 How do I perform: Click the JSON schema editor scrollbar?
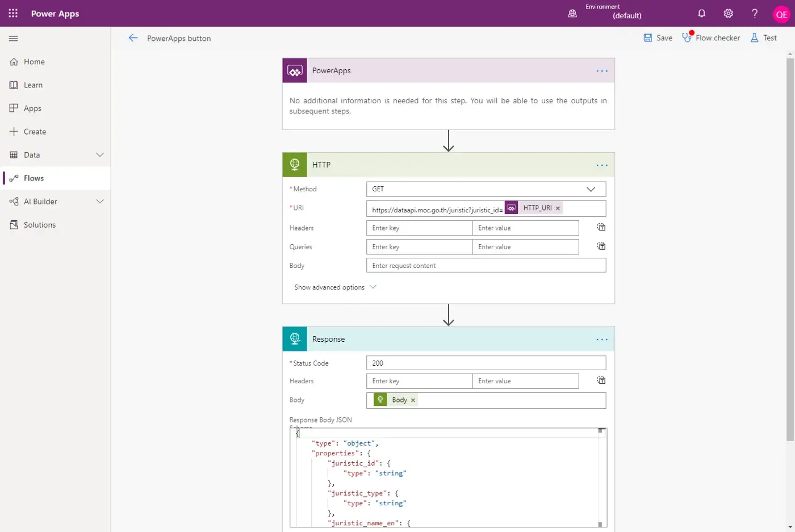click(602, 478)
